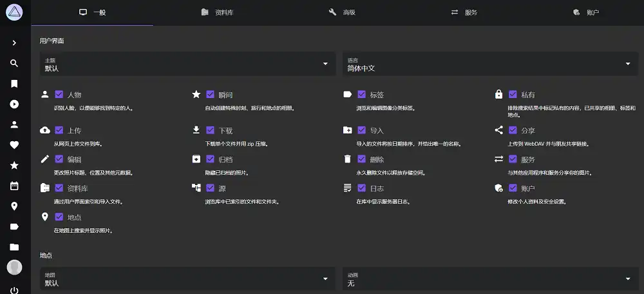Switch to the 资料库 tab
Screen dimensions: 644x294
(x=217, y=12)
